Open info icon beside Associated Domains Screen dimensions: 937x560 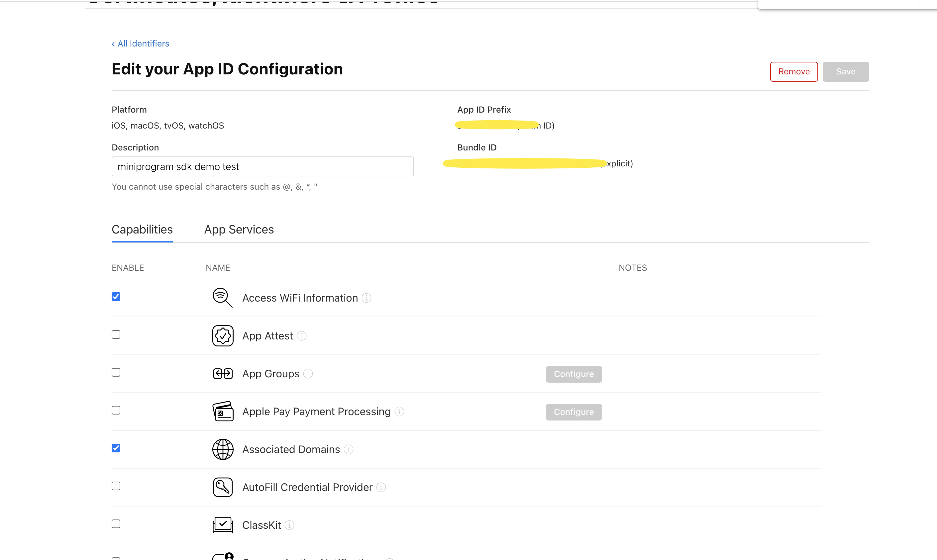click(x=349, y=449)
